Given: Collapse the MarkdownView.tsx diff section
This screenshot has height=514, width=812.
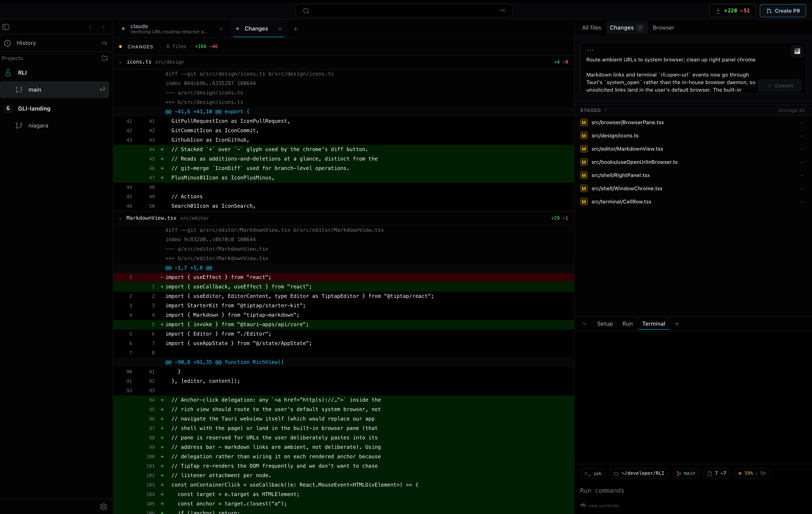Looking at the screenshot, I should (120, 218).
